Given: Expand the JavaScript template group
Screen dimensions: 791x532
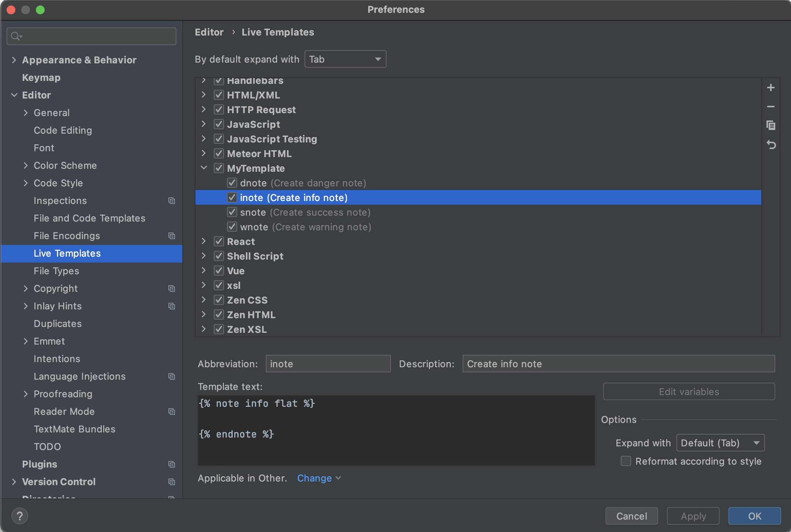Looking at the screenshot, I should (x=206, y=124).
